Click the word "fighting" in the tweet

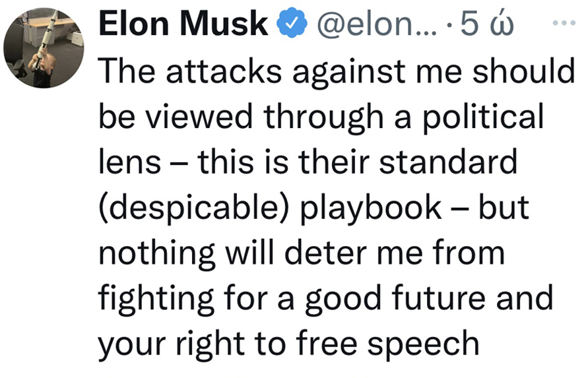pos(156,299)
